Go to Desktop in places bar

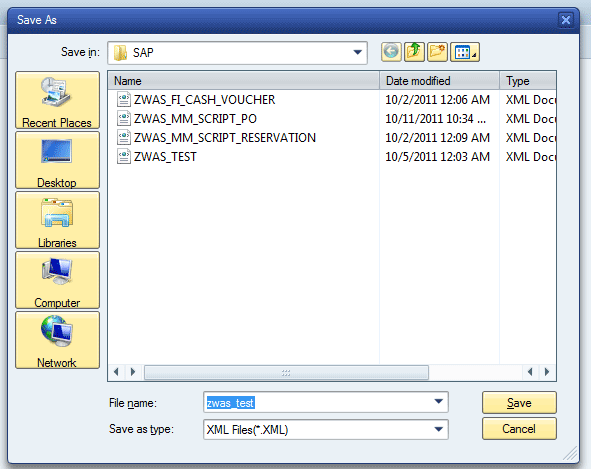click(x=57, y=160)
